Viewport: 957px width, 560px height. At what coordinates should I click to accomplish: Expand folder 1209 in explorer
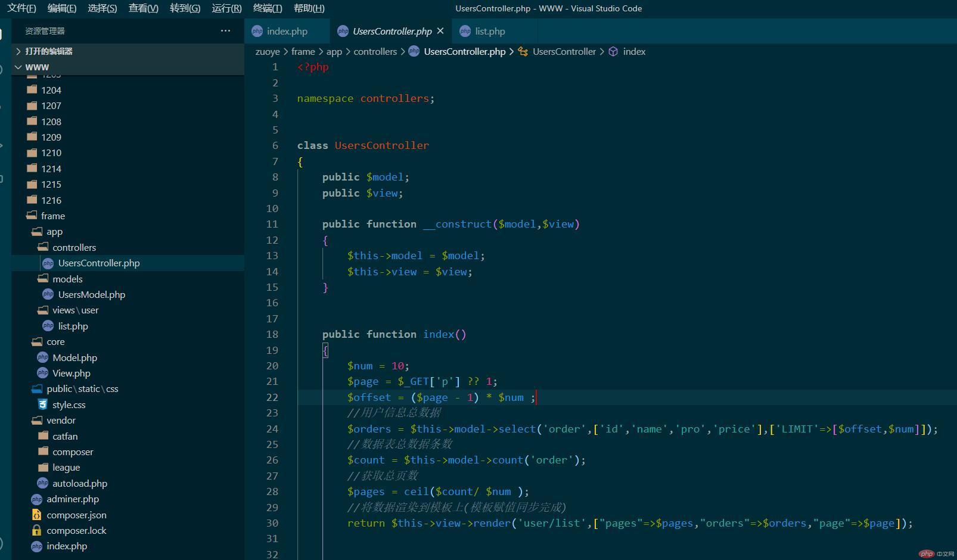tap(128, 137)
